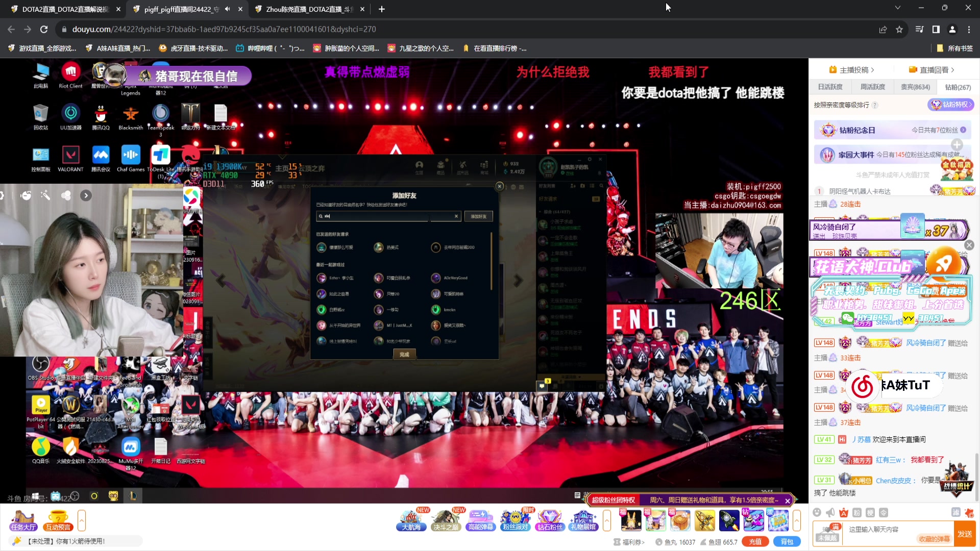
Task: Expand the left activity panel arrow
Action: pos(82,520)
